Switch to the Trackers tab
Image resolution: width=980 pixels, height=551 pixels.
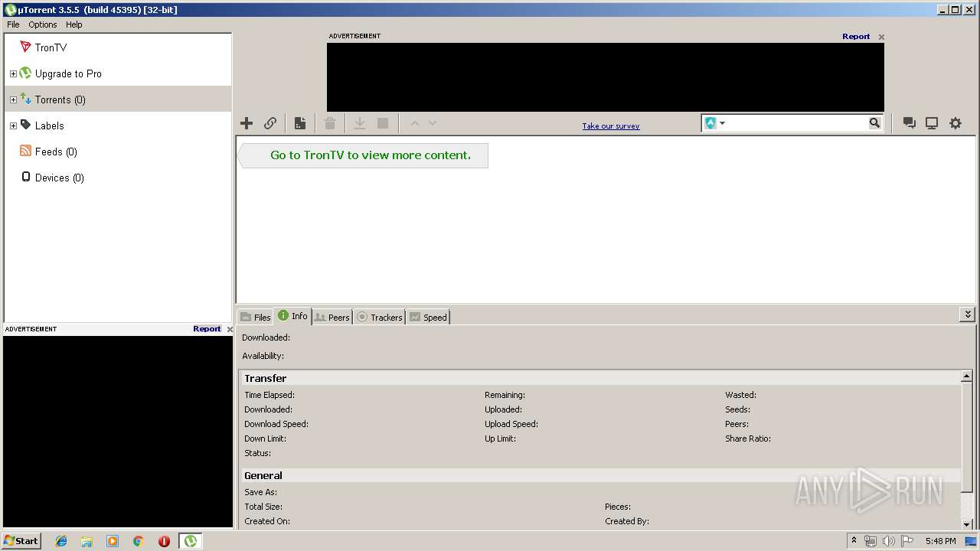click(x=379, y=317)
